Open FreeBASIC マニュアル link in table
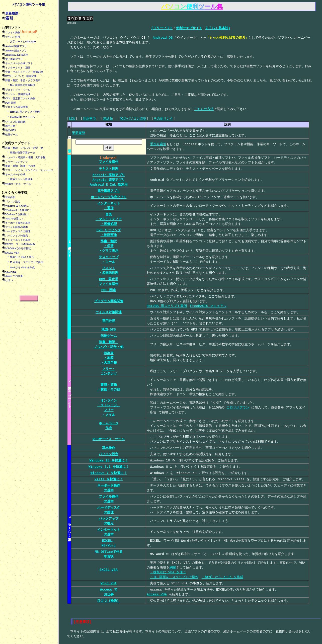The height and width of the screenshot is (644, 322). 208,306
